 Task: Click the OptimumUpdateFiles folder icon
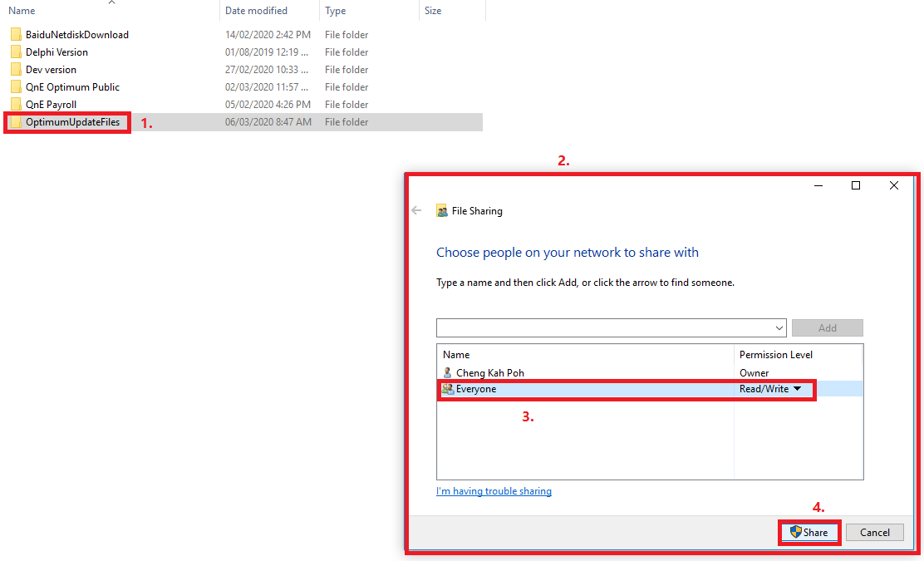tap(16, 122)
